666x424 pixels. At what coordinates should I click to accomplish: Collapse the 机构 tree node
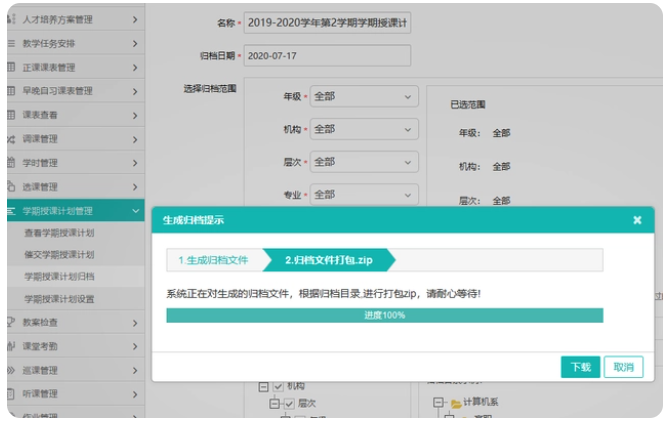(x=263, y=387)
